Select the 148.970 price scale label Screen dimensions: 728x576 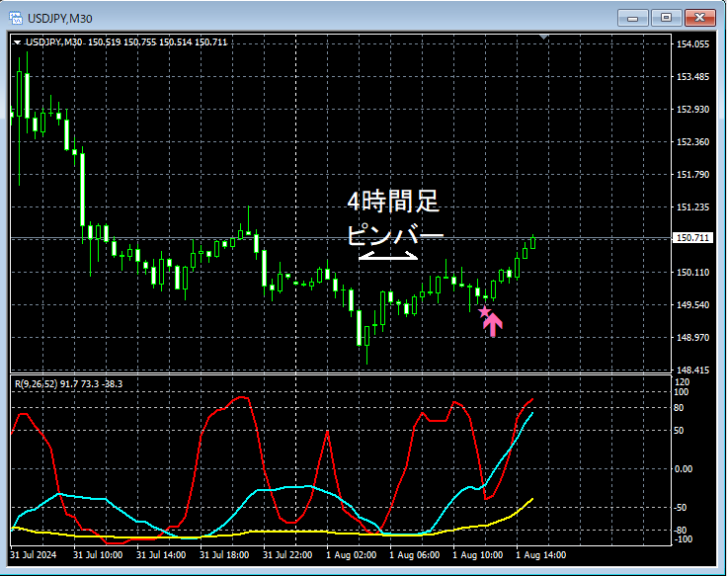[692, 337]
